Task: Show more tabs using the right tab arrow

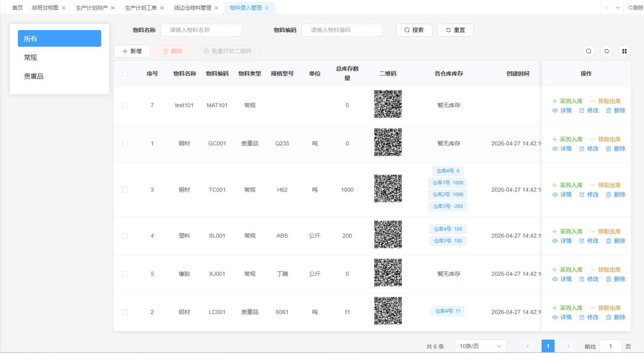Action: pyautogui.click(x=606, y=8)
